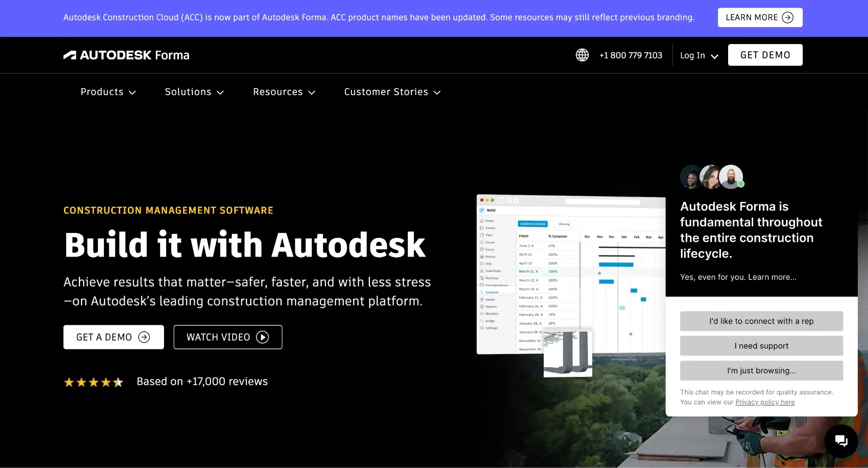Choose I'd like to connect with a rep
868x468 pixels.
coord(761,321)
